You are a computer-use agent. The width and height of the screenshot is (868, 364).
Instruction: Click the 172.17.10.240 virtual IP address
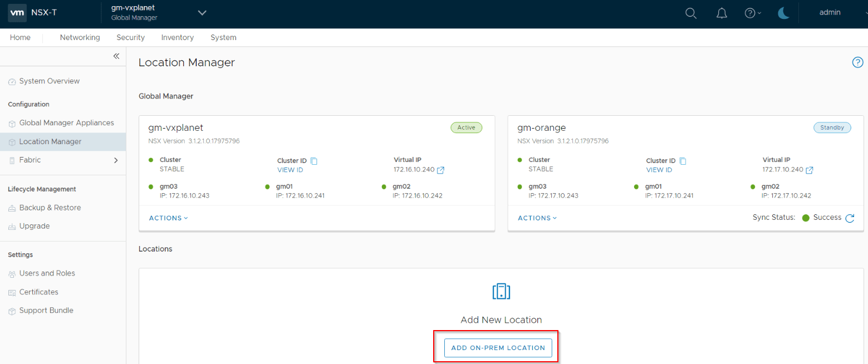coord(783,169)
